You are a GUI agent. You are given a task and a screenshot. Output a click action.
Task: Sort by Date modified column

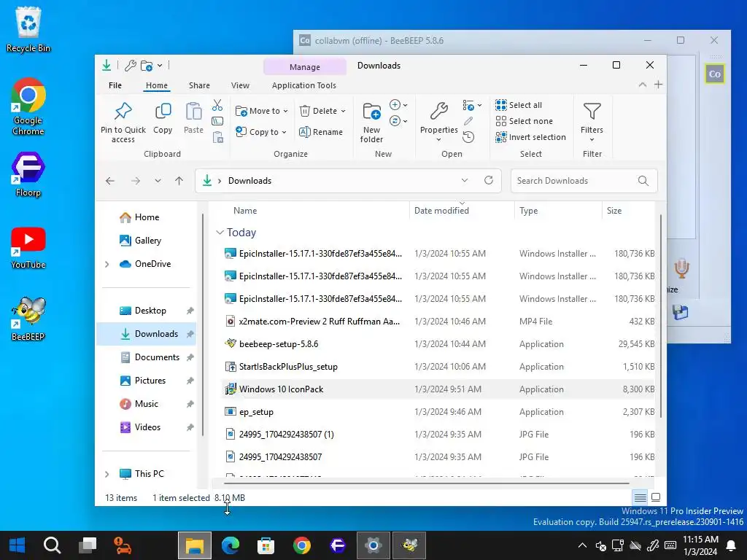(462, 211)
